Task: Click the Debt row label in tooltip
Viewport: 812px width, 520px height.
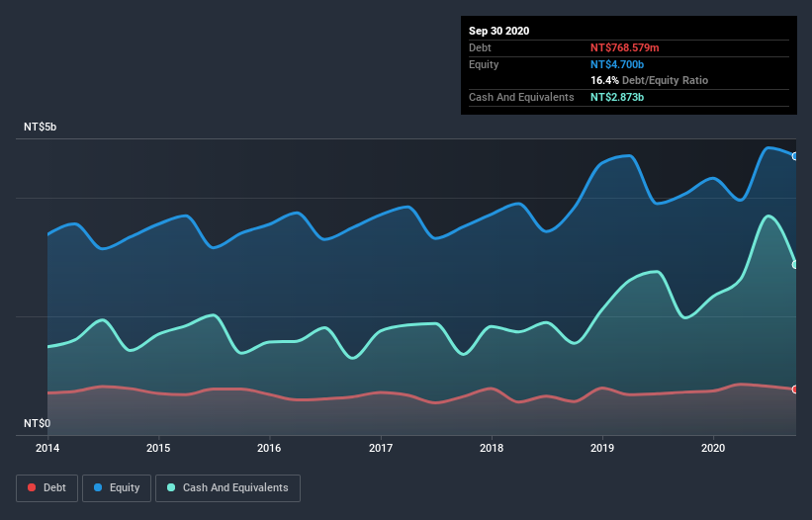Action: tap(480, 47)
